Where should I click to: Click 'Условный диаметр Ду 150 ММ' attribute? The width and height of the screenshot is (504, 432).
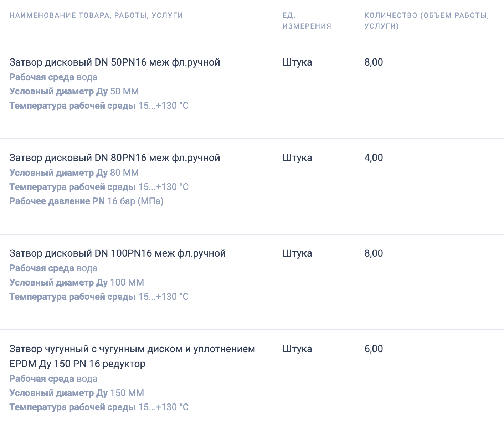point(77,393)
